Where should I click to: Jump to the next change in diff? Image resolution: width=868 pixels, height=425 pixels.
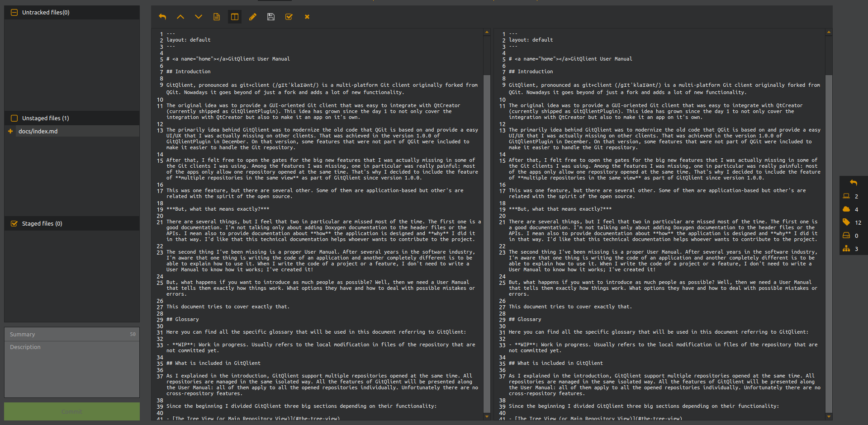point(199,17)
